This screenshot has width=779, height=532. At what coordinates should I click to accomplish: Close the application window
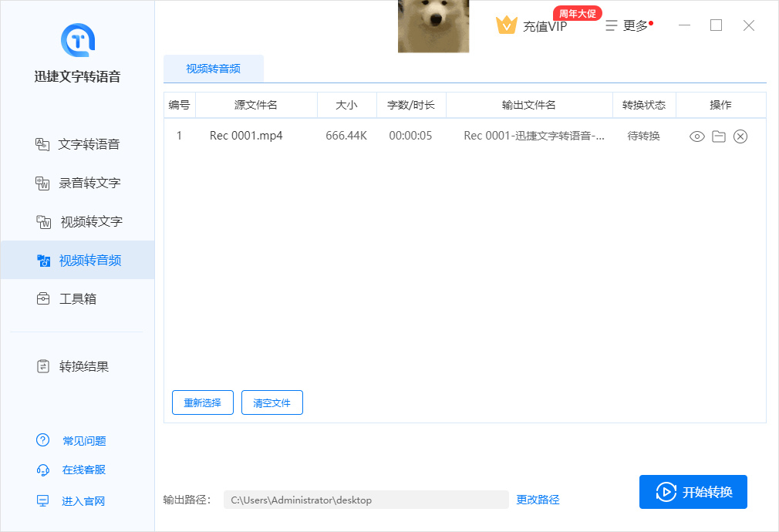(749, 25)
